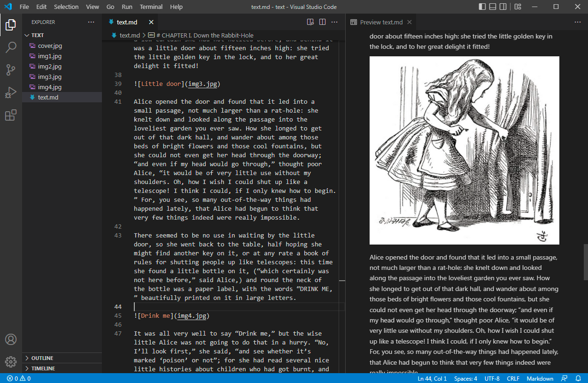Open the Go menu

coord(110,7)
